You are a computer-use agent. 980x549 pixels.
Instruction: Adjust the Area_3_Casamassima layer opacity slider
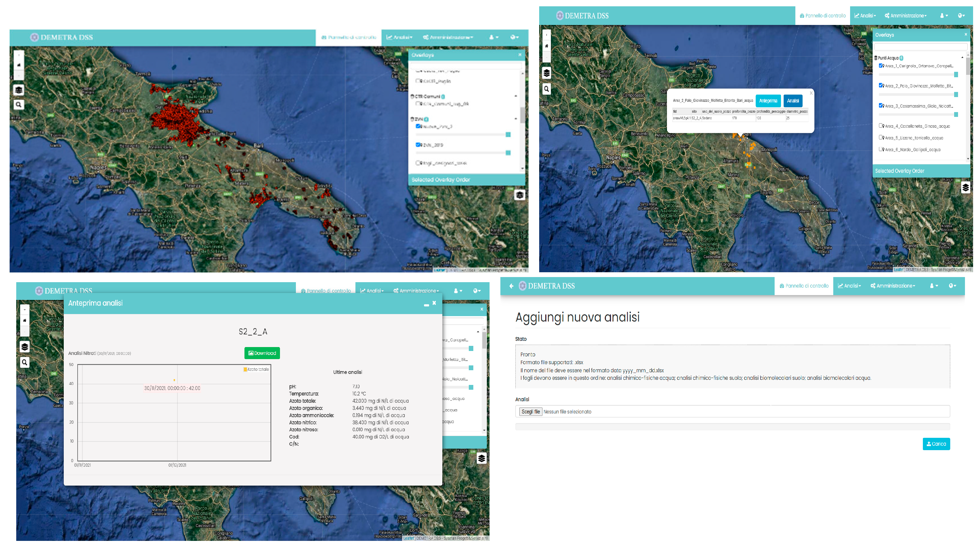tap(956, 114)
